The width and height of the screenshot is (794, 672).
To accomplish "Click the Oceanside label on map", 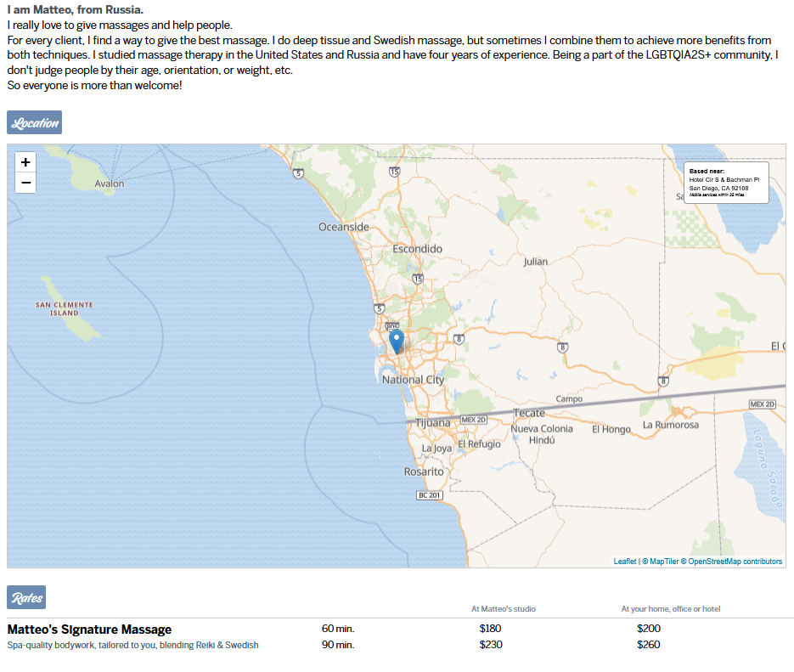I will tap(344, 227).
